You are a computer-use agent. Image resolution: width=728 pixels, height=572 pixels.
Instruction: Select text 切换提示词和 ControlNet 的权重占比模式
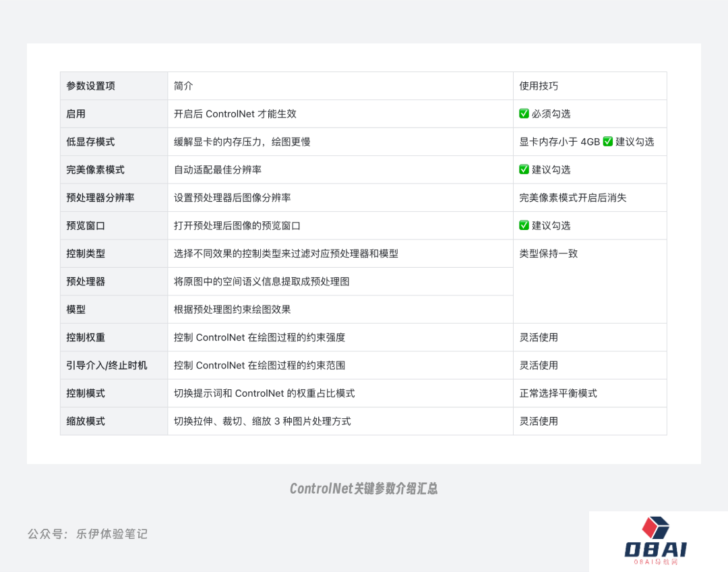click(264, 393)
